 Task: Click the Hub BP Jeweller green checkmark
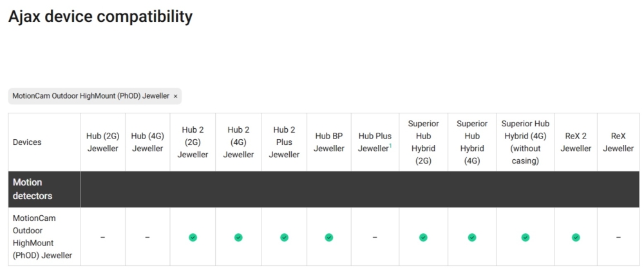329,237
